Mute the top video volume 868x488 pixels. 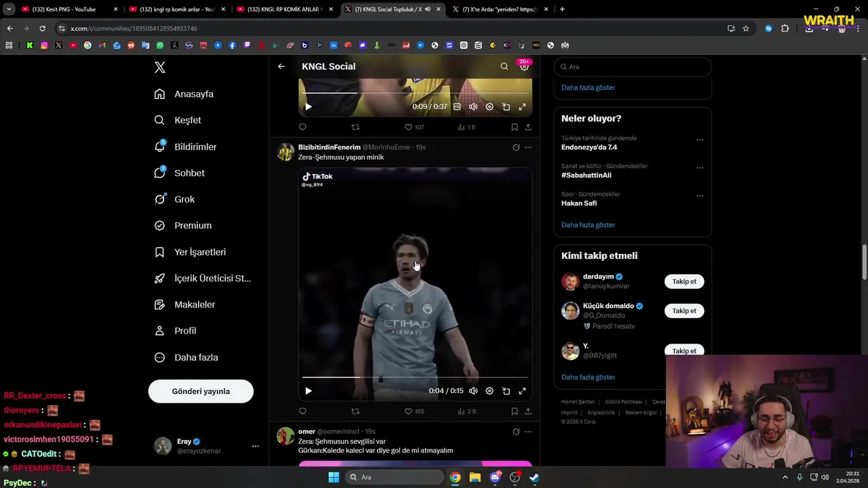click(x=473, y=107)
